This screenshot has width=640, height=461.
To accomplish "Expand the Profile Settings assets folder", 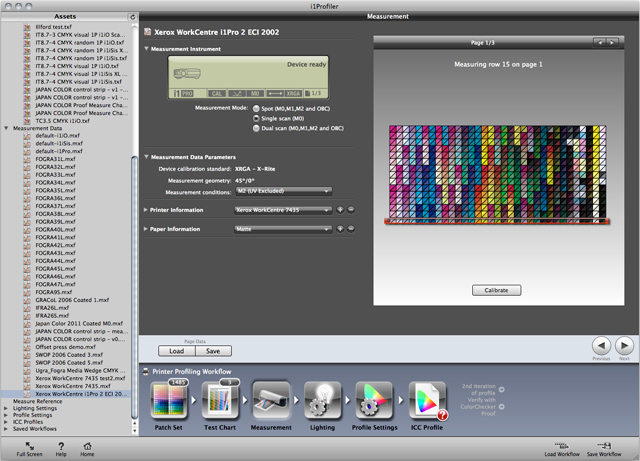I will click(x=6, y=415).
